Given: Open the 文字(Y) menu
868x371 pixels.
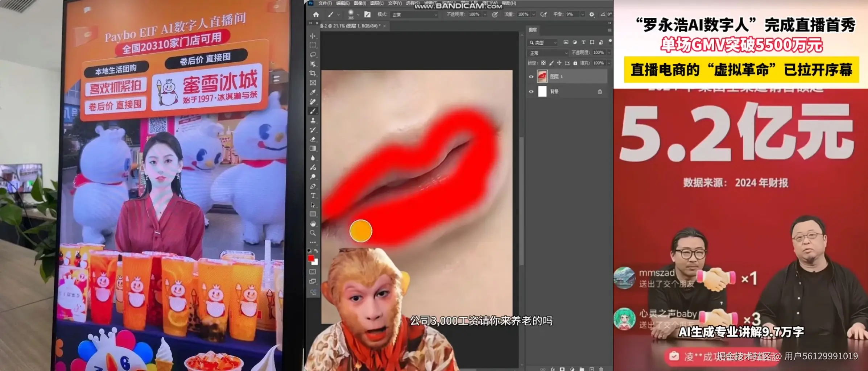Looking at the screenshot, I should click(394, 3).
